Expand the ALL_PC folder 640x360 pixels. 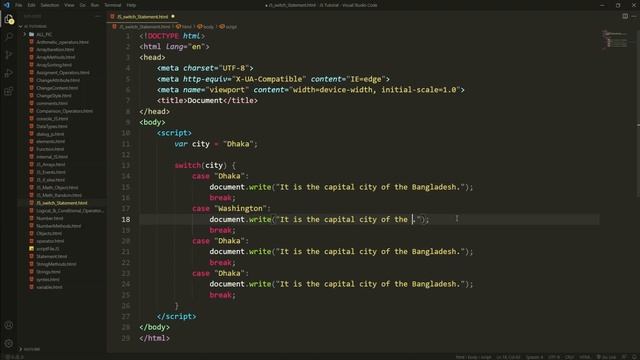click(39, 34)
